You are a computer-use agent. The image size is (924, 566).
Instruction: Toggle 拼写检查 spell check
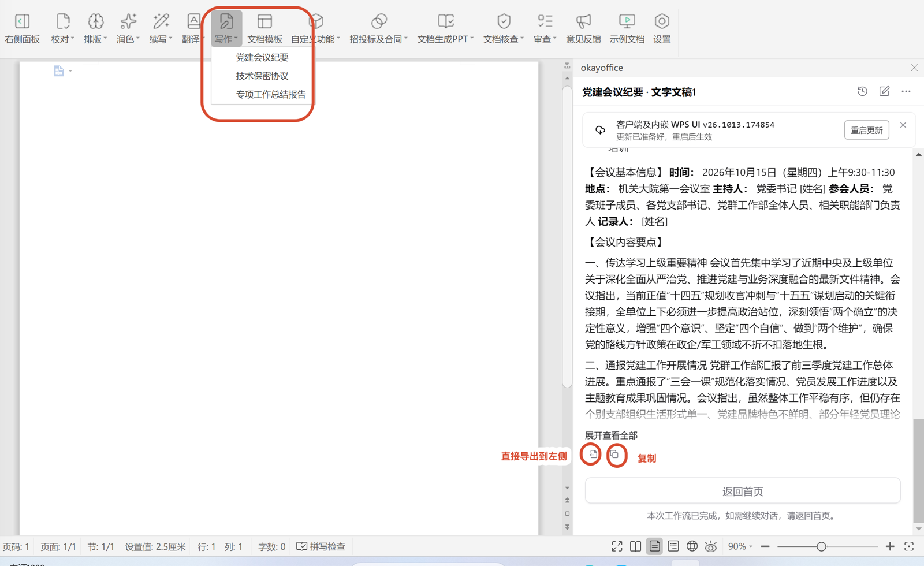point(321,546)
